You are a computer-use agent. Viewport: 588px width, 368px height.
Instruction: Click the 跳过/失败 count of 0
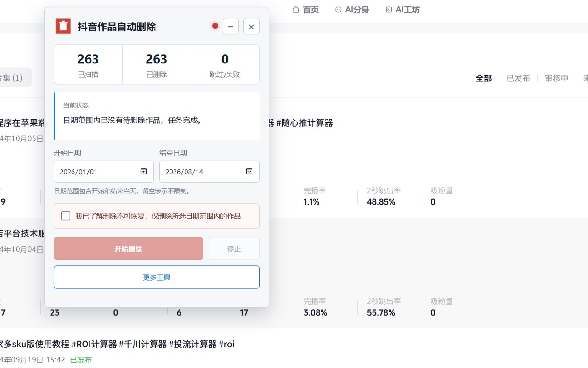225,59
